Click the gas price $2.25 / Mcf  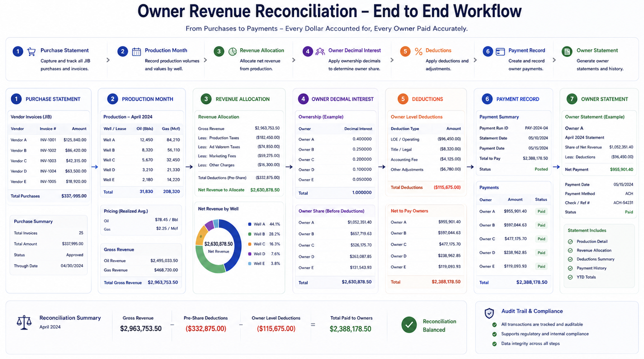pyautogui.click(x=167, y=229)
